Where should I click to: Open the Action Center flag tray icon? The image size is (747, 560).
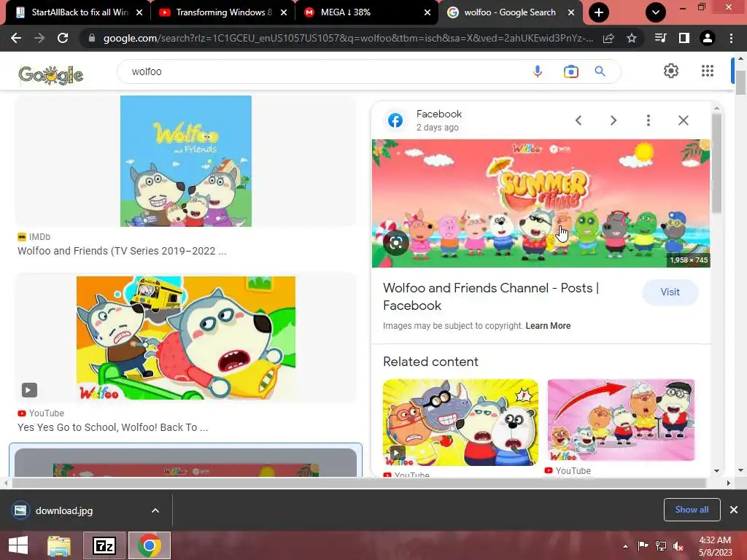click(643, 546)
